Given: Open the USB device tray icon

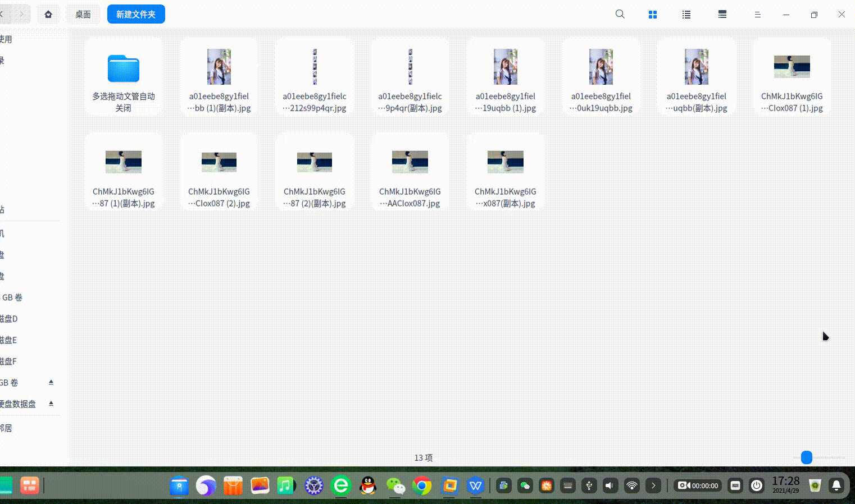Looking at the screenshot, I should click(589, 485).
